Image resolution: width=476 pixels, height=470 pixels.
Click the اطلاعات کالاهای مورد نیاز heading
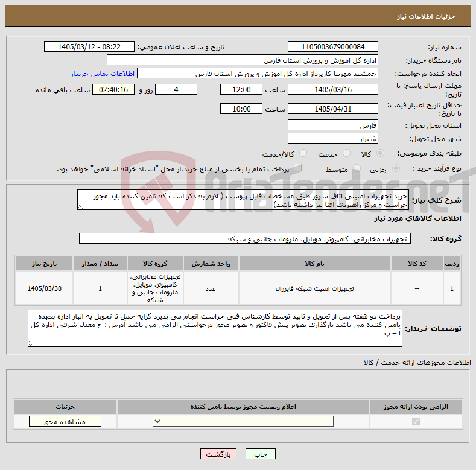(x=417, y=218)
